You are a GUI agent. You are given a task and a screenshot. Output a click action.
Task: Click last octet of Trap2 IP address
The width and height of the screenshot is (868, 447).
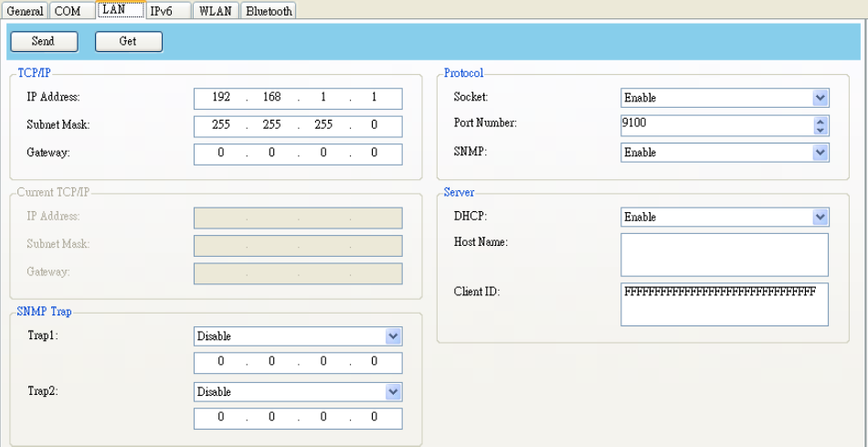375,417
